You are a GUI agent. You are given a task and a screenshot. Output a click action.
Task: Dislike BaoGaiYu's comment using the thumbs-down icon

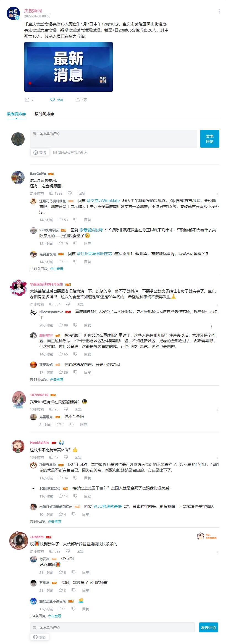[x=70, y=193]
